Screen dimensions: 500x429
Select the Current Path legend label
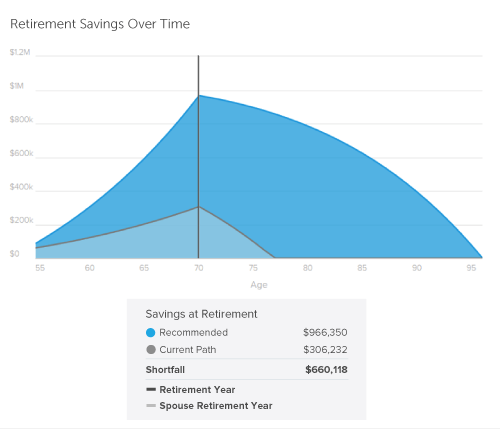[x=188, y=350]
